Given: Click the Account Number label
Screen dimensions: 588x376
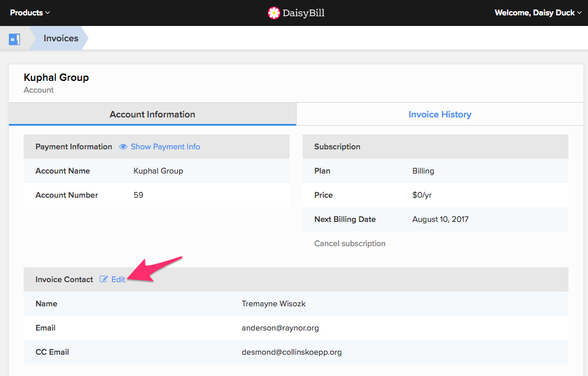Looking at the screenshot, I should 67,195.
